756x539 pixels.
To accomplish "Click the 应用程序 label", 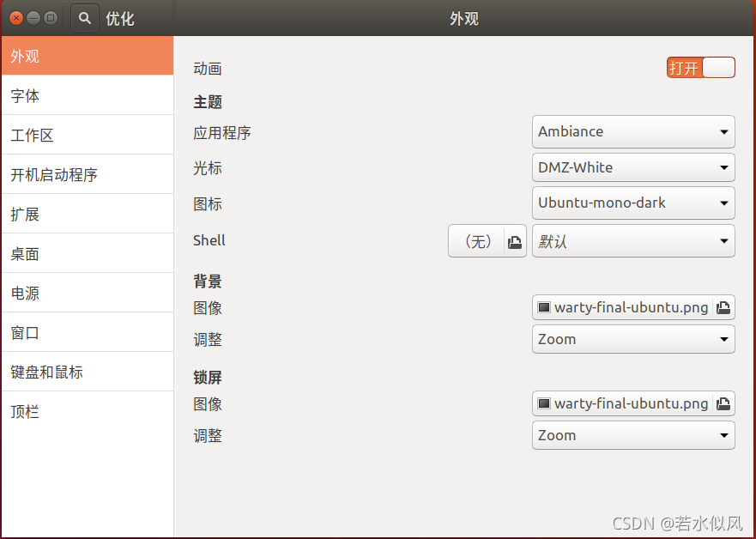I will (x=221, y=133).
